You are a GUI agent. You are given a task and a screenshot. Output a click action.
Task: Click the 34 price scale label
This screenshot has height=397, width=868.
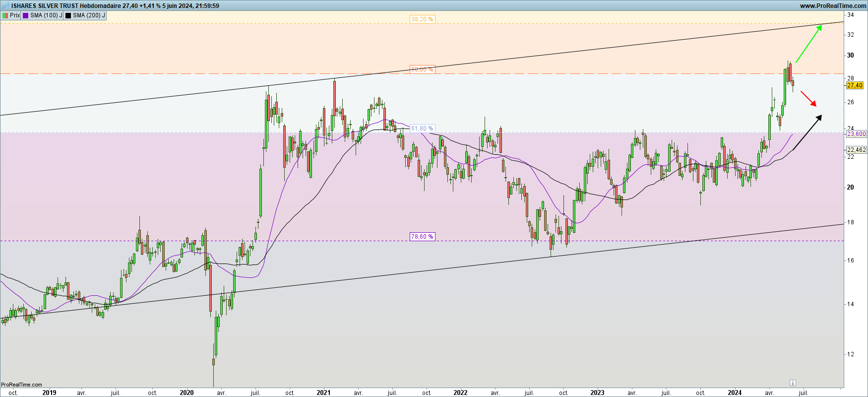coord(850,15)
